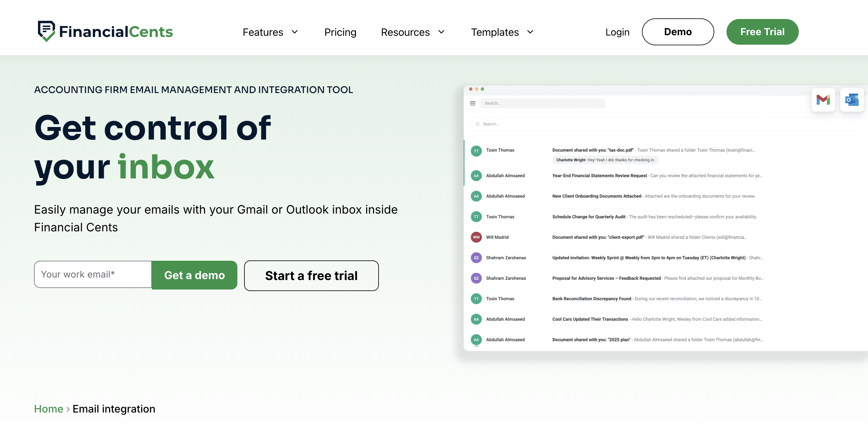Click TT avatar for Bank Reconciliation email
868x426 pixels.
pos(476,299)
